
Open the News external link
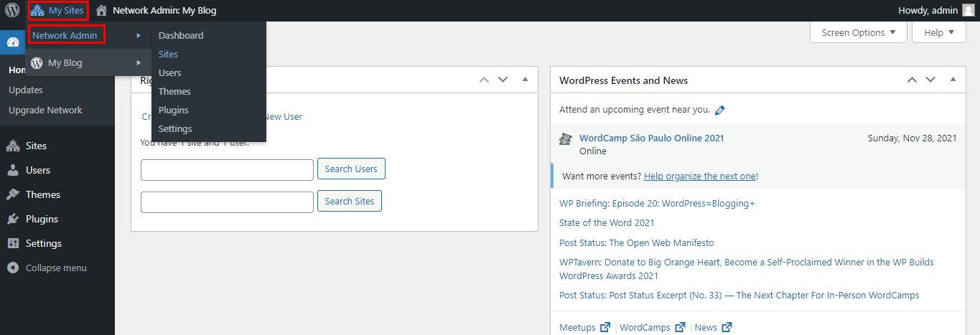[713, 327]
